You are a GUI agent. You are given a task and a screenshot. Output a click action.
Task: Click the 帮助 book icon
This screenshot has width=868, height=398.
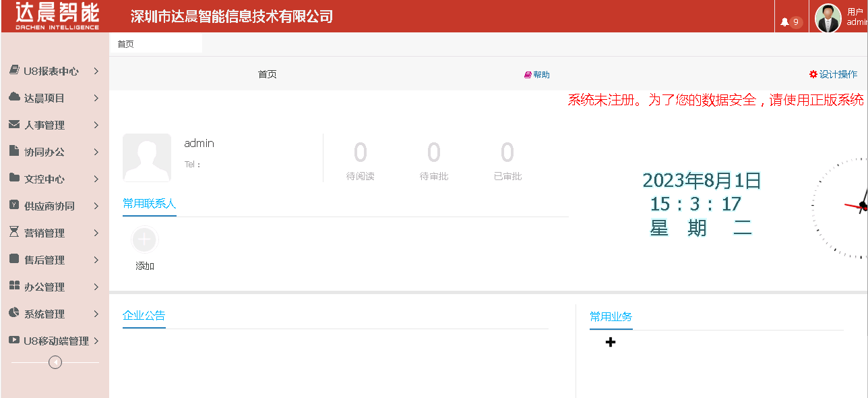click(528, 75)
